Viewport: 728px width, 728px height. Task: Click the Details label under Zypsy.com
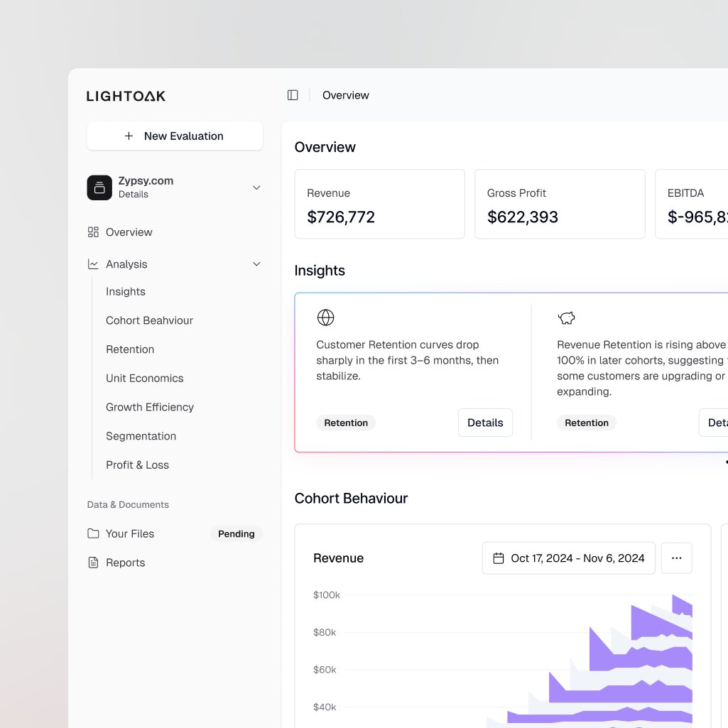point(134,195)
